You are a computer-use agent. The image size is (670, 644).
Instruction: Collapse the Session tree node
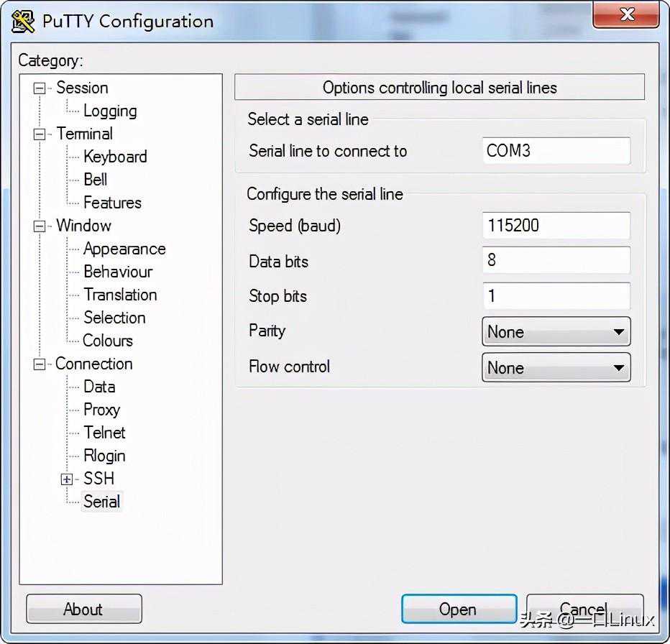40,88
